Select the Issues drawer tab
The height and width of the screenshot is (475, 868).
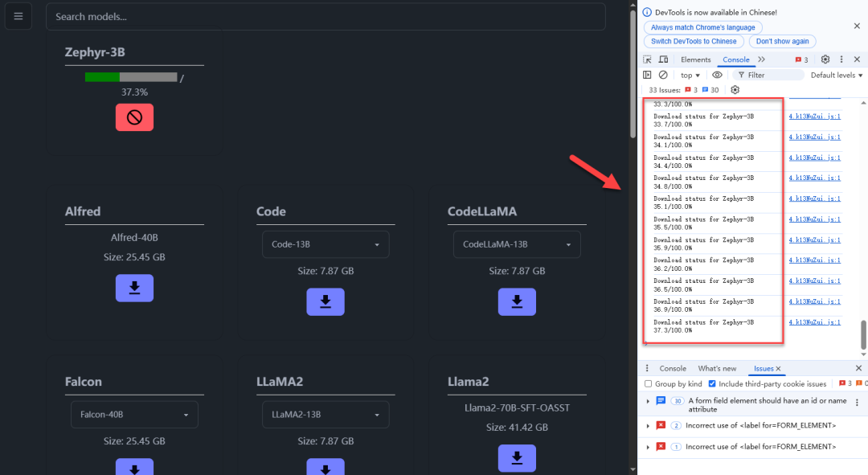pos(764,369)
